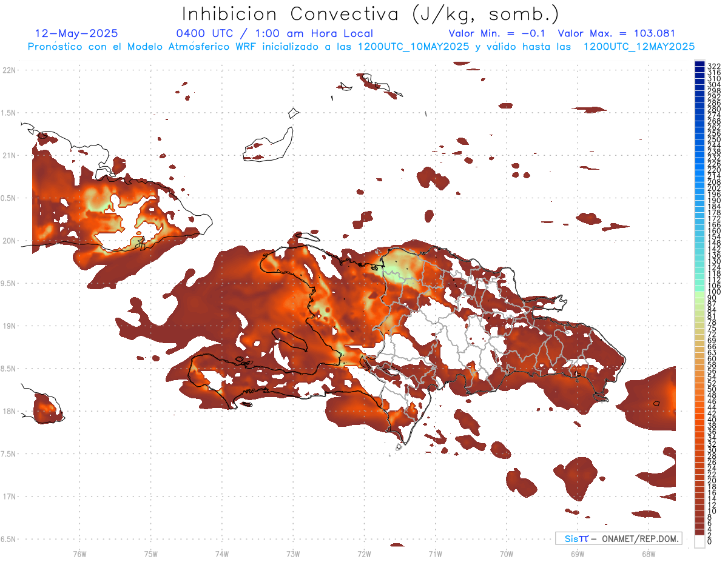This screenshot has height=562, width=728.
Task: Click the '68W' longitude label
Action: tap(649, 554)
